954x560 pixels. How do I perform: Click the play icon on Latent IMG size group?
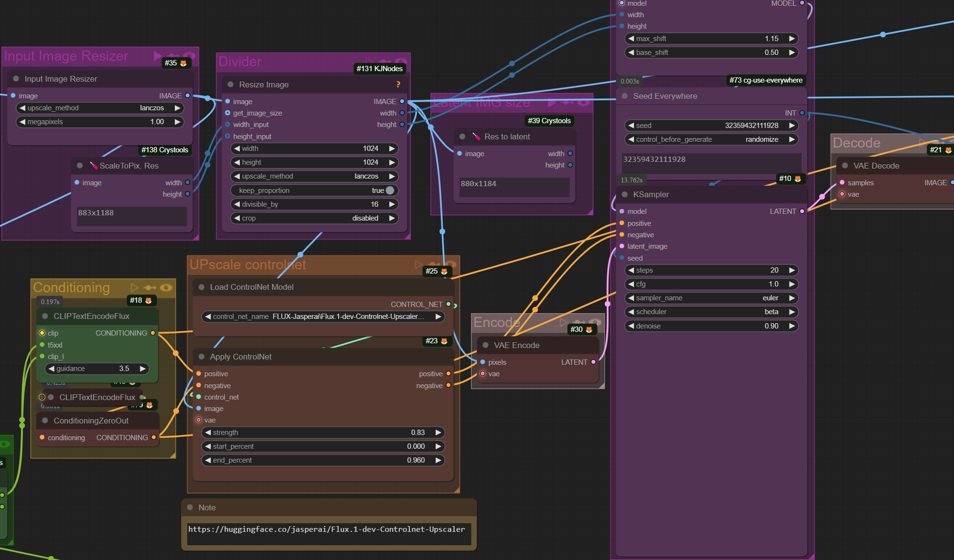point(552,102)
